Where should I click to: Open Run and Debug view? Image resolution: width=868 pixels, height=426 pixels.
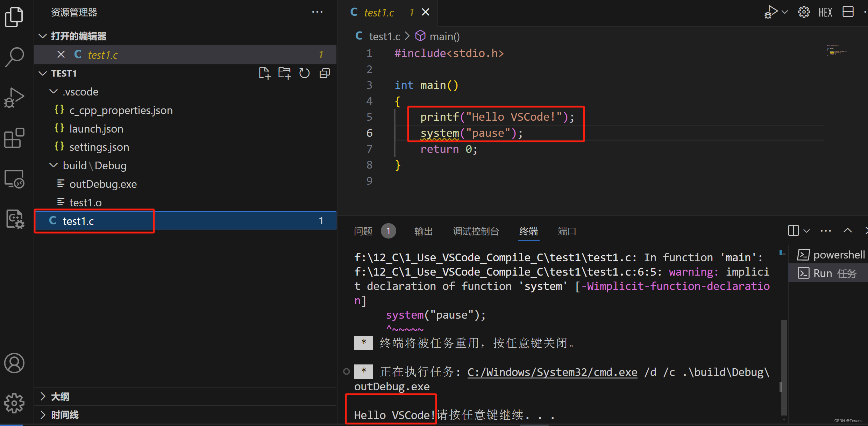(14, 97)
